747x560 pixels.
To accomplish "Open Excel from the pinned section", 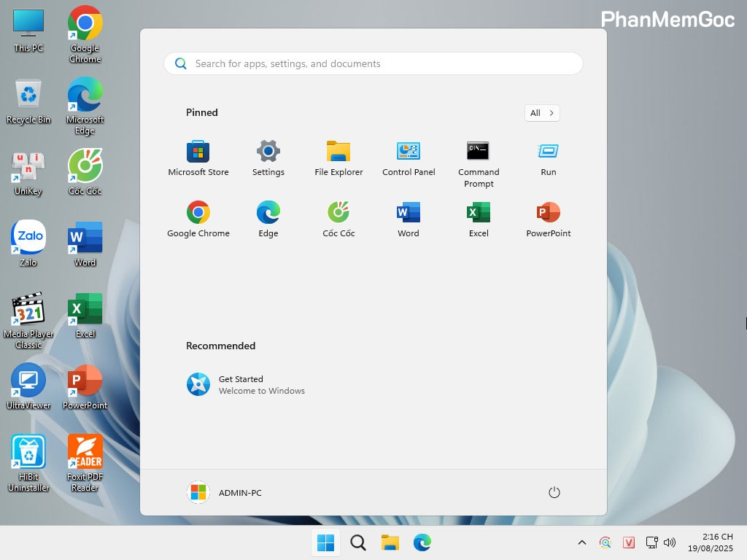I will pyautogui.click(x=479, y=219).
